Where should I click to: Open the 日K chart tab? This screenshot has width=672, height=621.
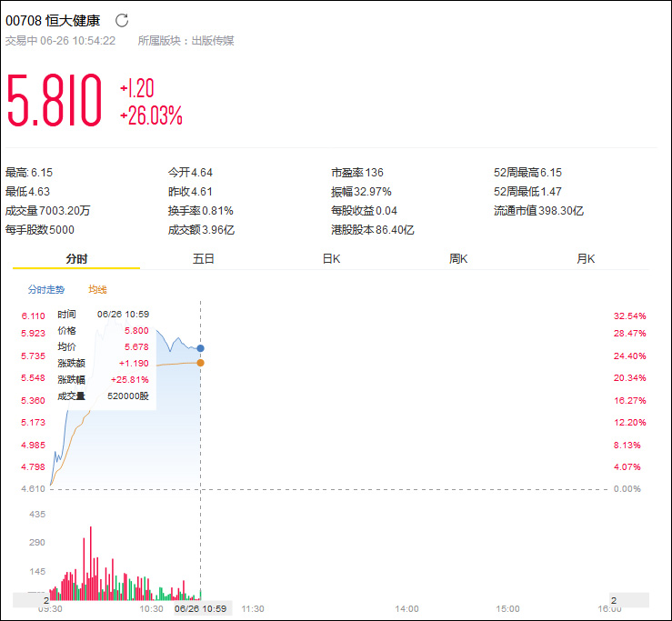pyautogui.click(x=331, y=259)
